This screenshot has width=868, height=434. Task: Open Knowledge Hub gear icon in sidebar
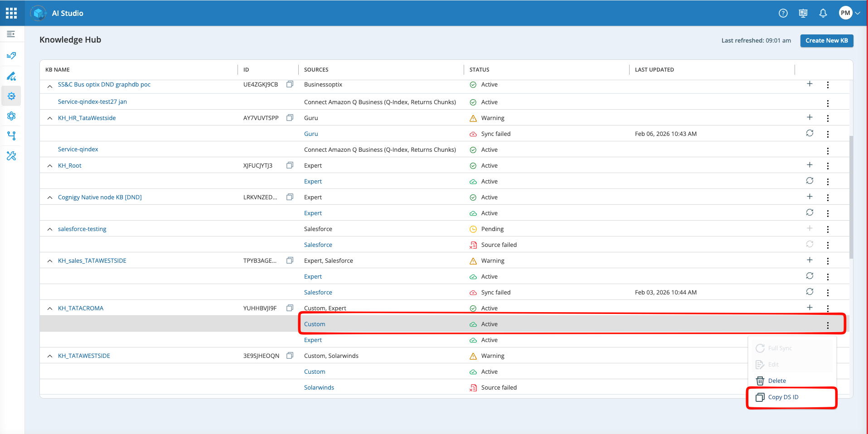[11, 96]
